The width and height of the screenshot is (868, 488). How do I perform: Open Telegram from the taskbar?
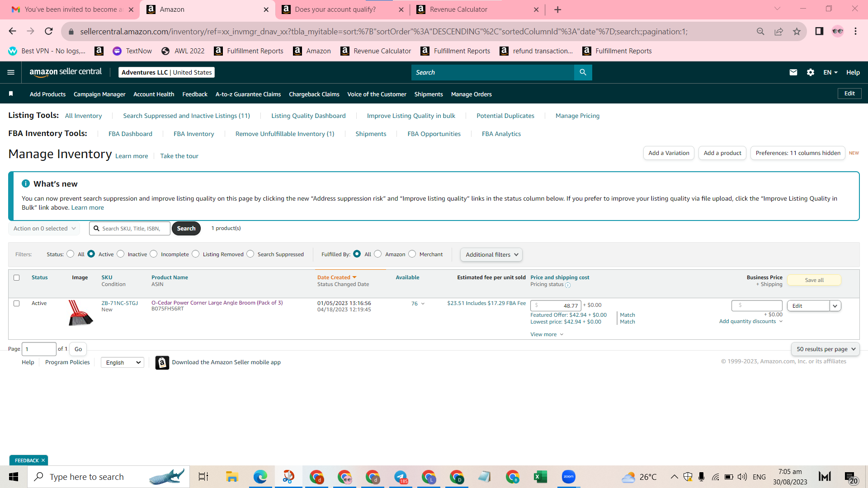pos(401,477)
